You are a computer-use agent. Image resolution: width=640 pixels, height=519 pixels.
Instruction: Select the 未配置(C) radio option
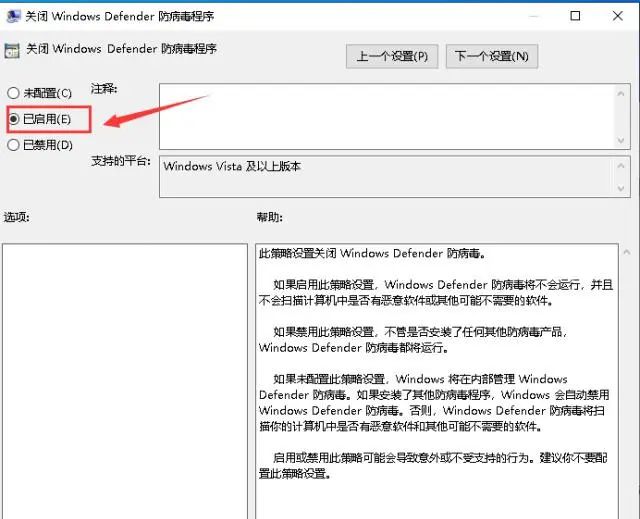(x=39, y=93)
